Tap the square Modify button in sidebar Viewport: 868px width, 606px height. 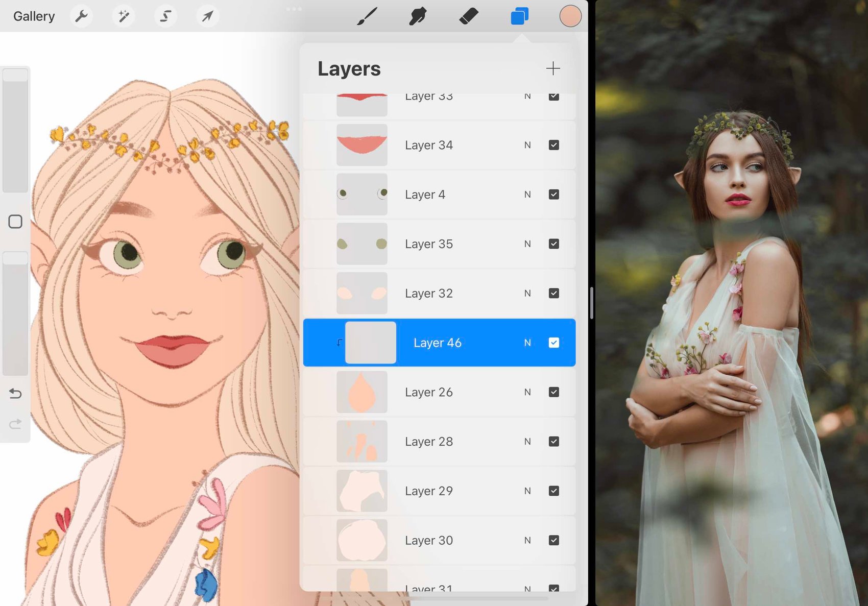pyautogui.click(x=15, y=222)
